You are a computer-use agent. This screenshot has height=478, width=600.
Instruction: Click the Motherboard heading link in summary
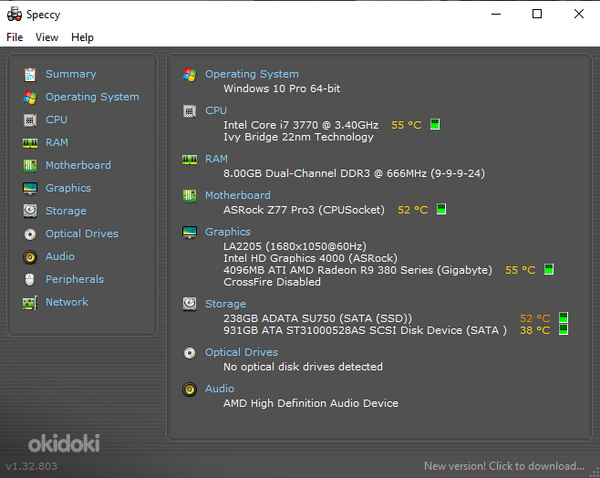(238, 195)
